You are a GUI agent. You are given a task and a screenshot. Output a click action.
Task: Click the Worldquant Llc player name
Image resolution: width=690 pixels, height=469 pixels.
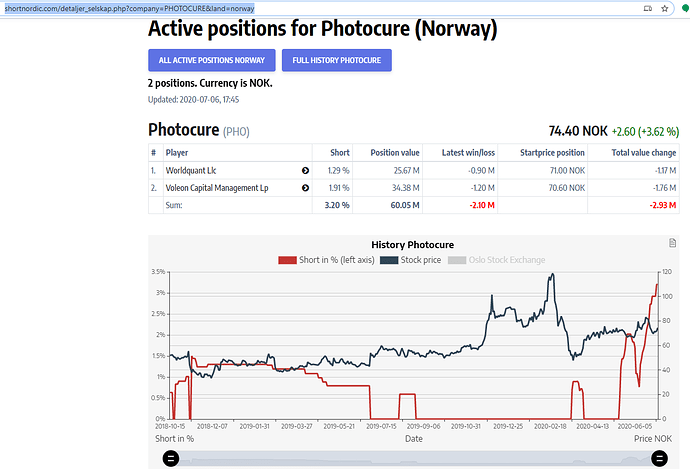(x=191, y=171)
